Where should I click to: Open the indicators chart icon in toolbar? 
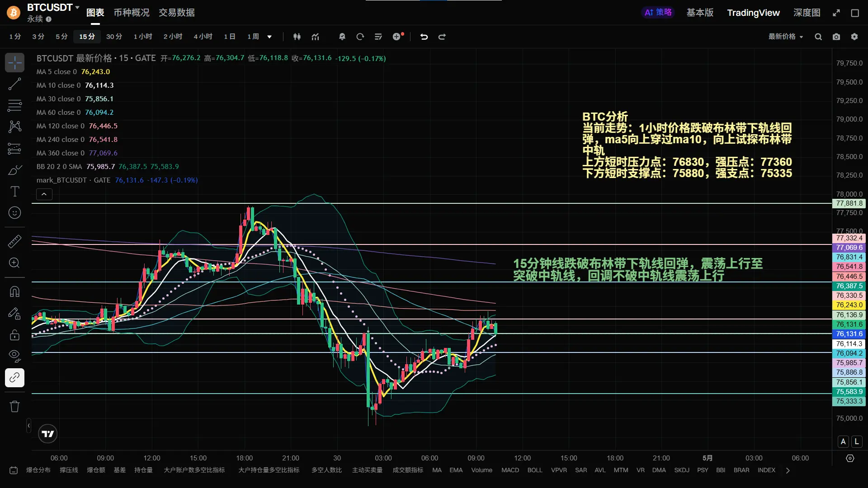pyautogui.click(x=316, y=37)
